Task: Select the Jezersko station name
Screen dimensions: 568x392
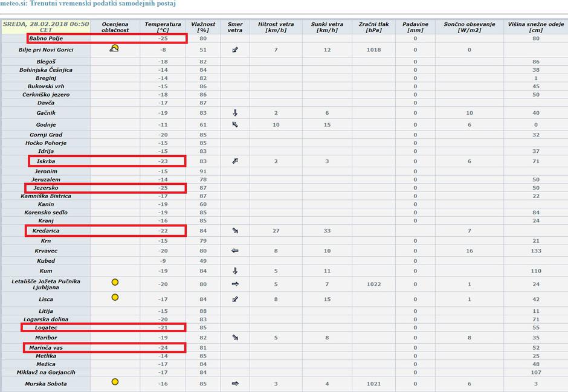Action: [46, 188]
